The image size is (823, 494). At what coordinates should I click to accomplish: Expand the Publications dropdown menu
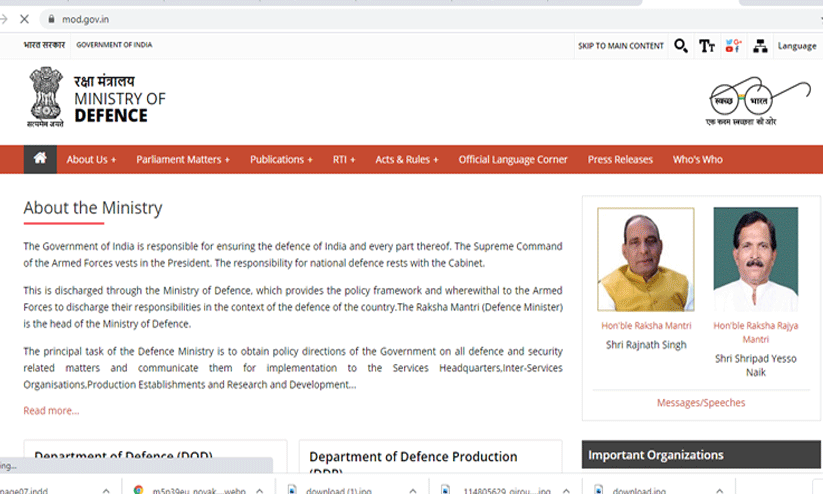pos(281,160)
